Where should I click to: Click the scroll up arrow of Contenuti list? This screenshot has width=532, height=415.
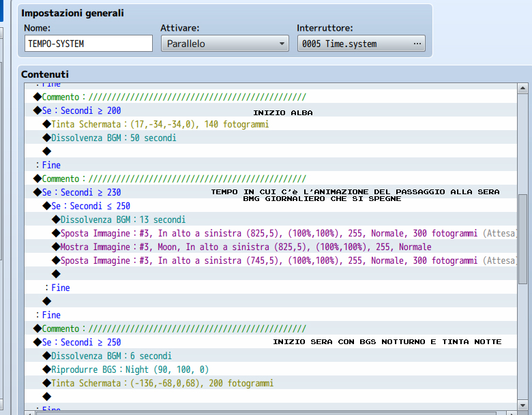coord(522,89)
